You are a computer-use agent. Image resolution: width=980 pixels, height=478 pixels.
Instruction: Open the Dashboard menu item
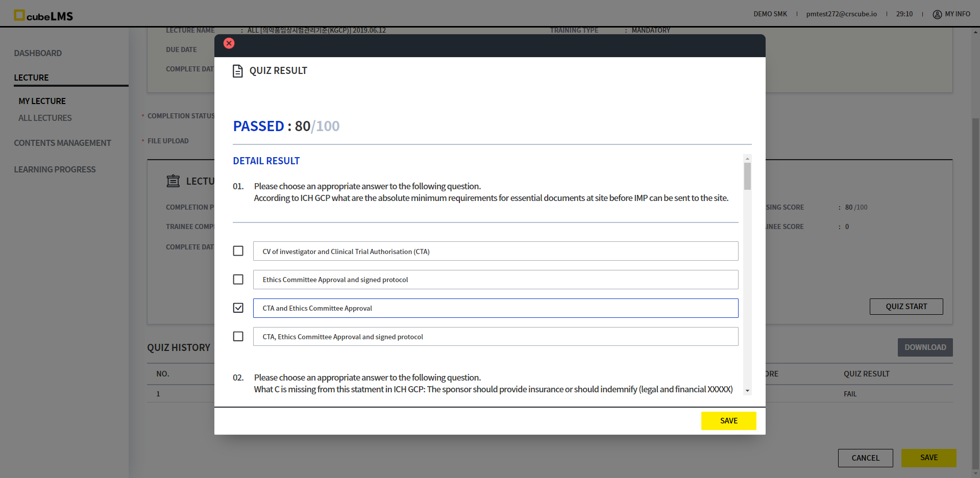click(x=38, y=53)
